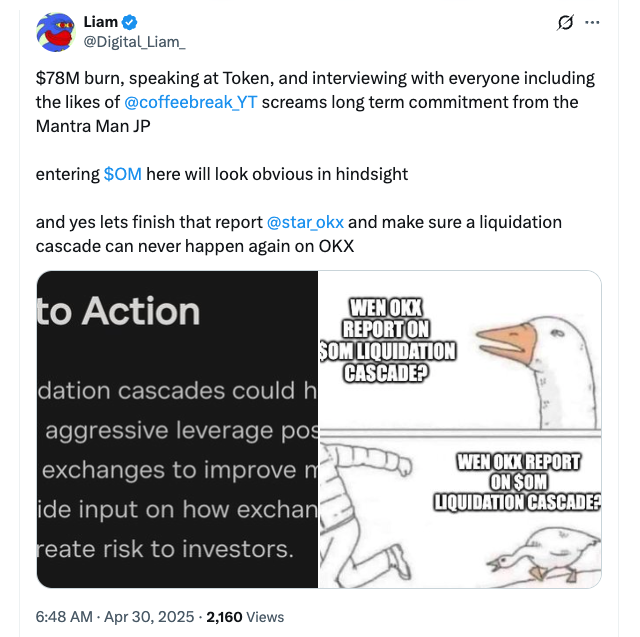640x637 pixels.
Task: Open the Grok slash-circle icon
Action: 565,22
